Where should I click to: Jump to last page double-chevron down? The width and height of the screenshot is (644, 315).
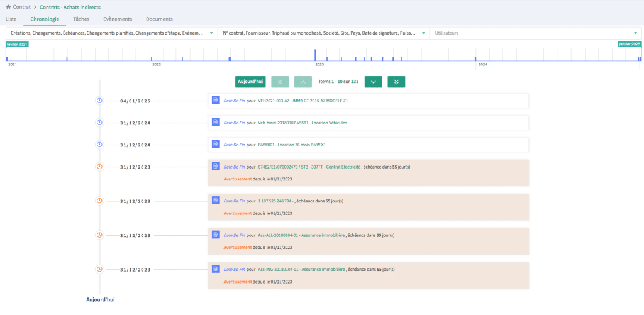396,82
